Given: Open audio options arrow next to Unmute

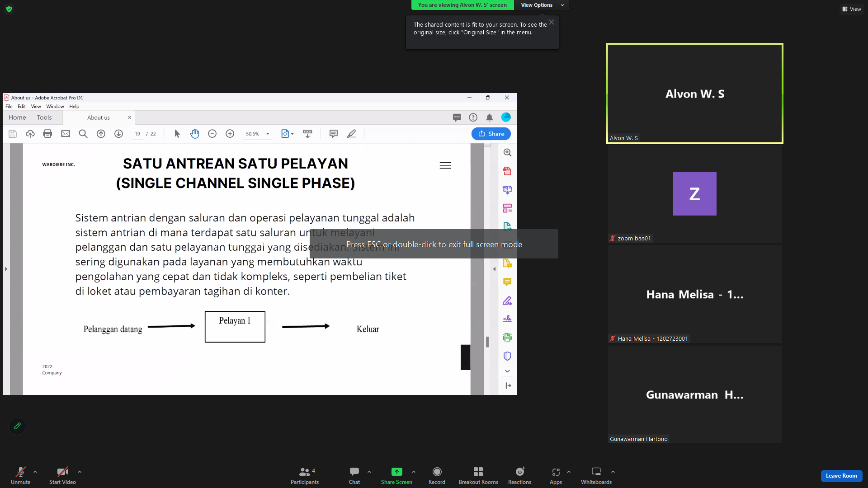Looking at the screenshot, I should pos(35,472).
